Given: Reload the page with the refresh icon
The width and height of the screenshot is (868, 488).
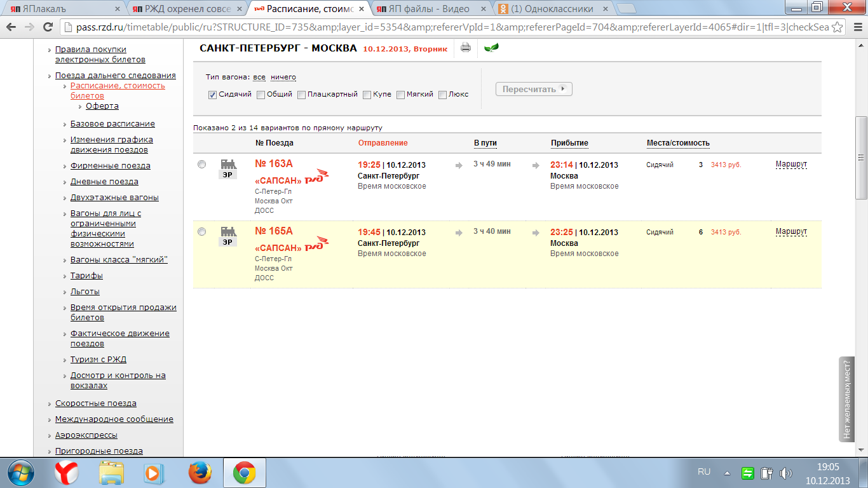Looking at the screenshot, I should pos(48,27).
